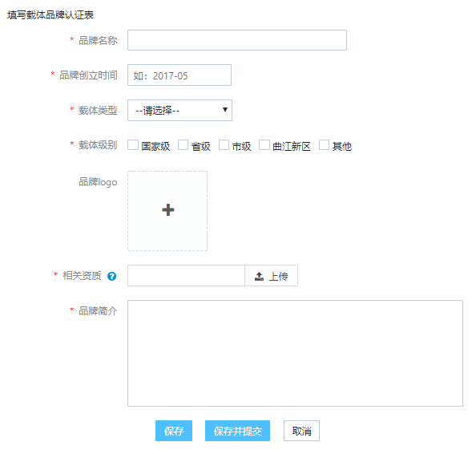Click the 国家级 checkbox label text

click(155, 147)
